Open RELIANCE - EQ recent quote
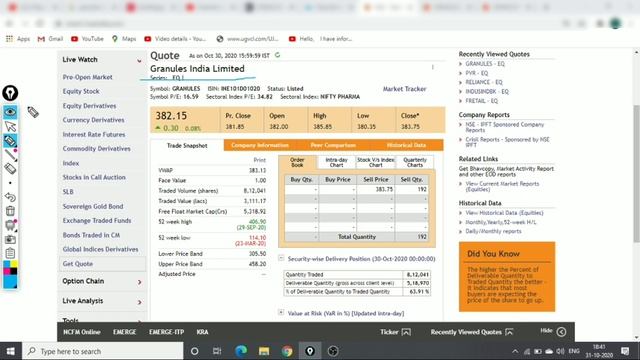The height and width of the screenshot is (360, 640). (x=484, y=82)
